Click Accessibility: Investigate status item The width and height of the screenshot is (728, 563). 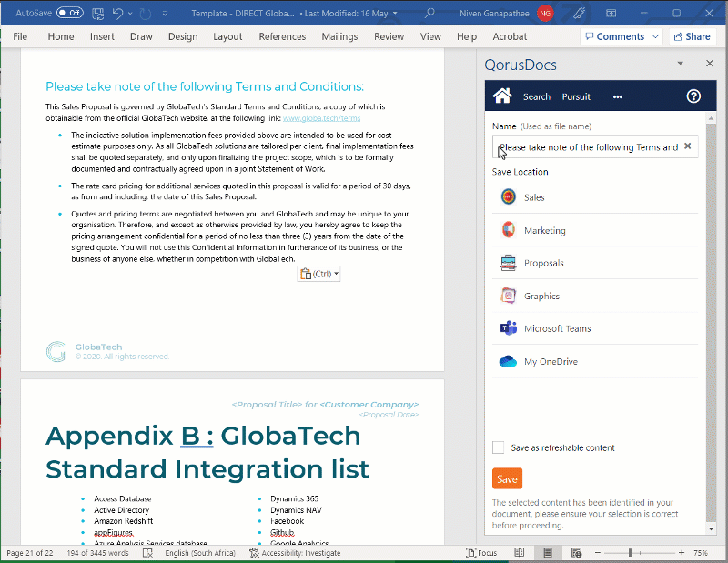295,553
